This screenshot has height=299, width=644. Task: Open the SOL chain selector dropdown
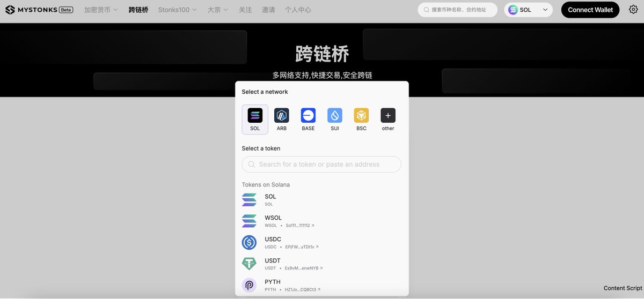coord(528,10)
